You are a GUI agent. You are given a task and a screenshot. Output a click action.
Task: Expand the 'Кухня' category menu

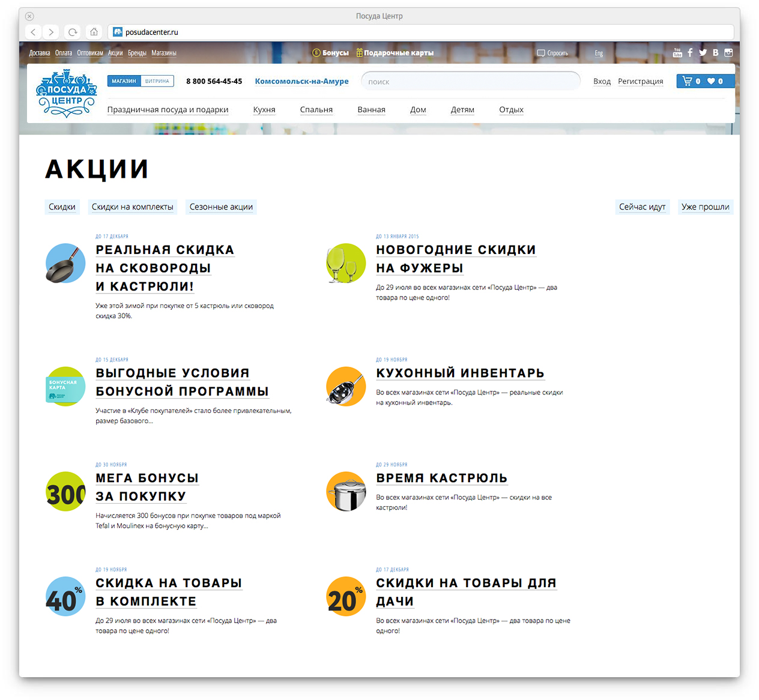[x=264, y=109]
